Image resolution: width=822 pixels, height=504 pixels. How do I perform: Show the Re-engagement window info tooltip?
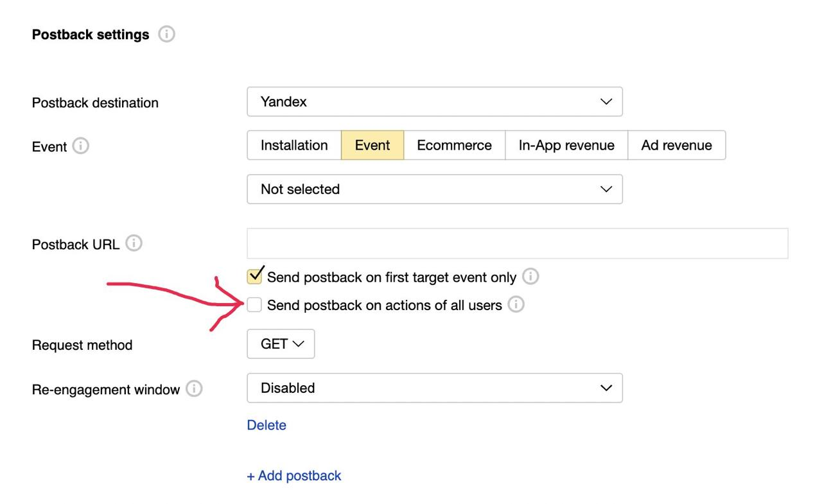[193, 389]
